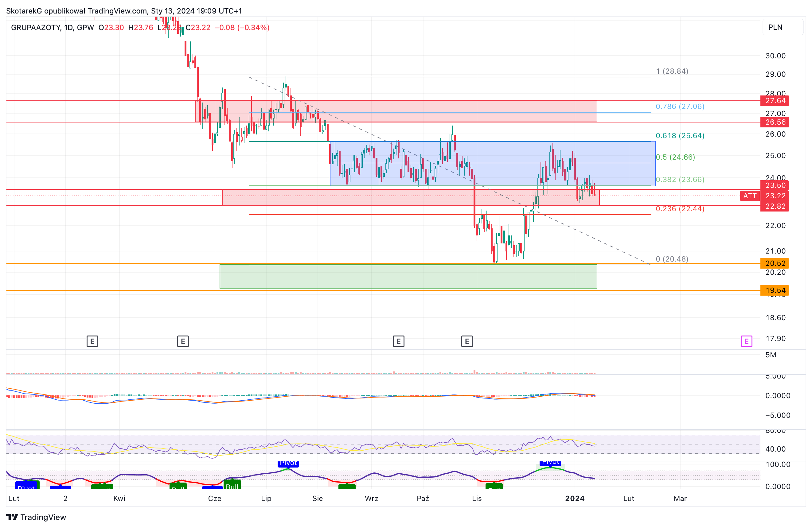Click the −5.000 MACD scale label

tap(778, 415)
